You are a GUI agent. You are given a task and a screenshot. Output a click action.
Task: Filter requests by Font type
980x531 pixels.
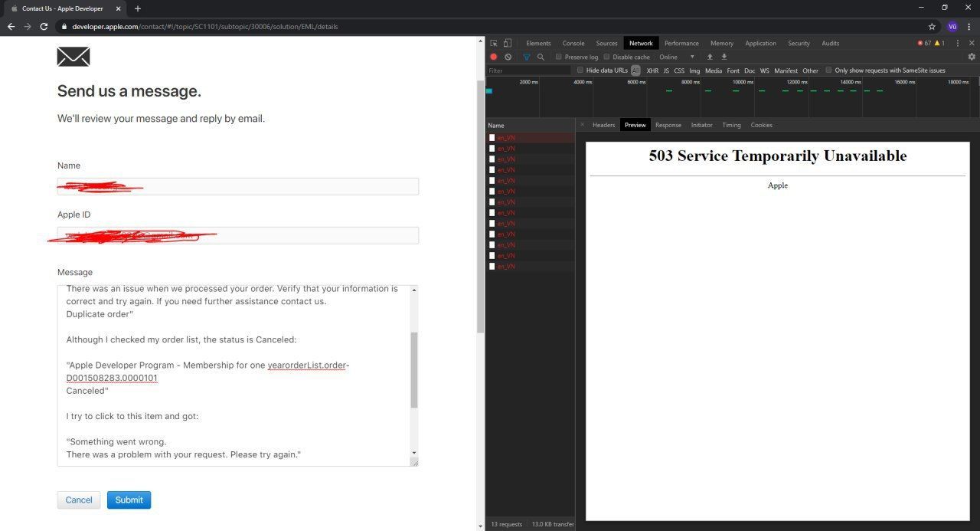click(x=733, y=70)
